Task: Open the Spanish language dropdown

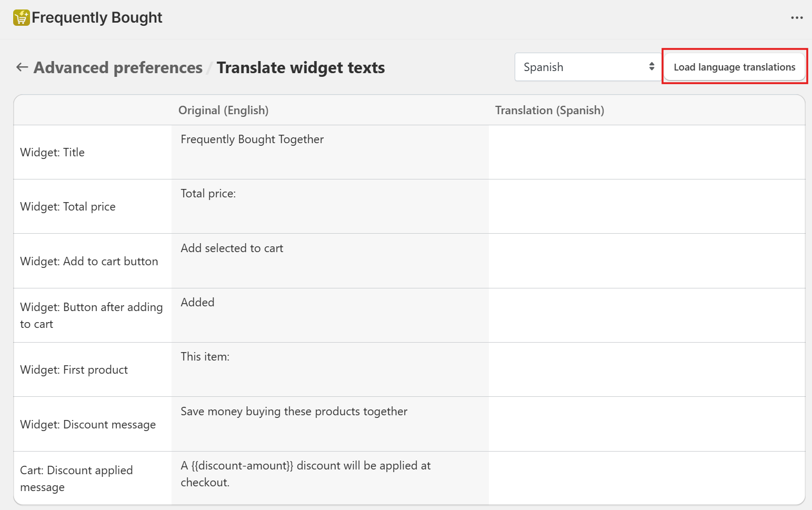Action: [582, 67]
